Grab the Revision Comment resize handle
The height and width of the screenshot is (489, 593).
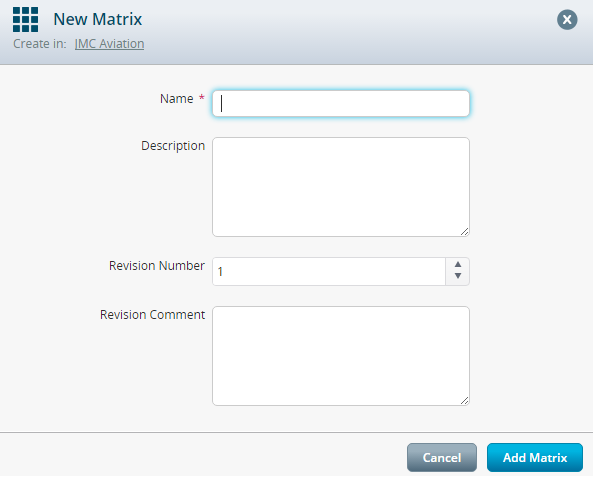click(465, 401)
